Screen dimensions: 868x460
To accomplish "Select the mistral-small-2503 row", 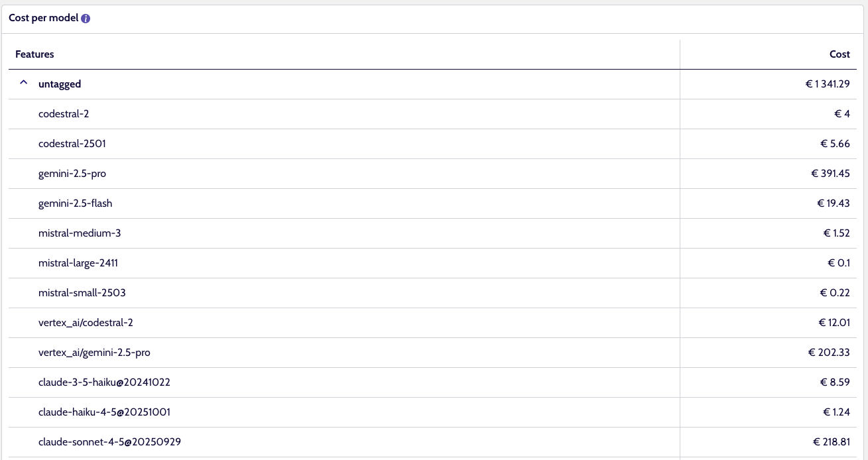I will click(x=433, y=293).
